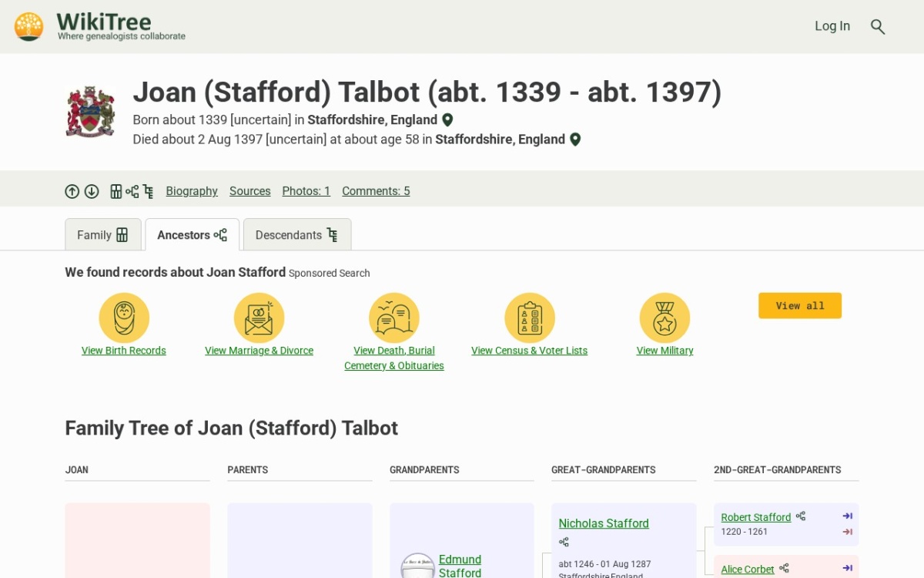Click the ancestors tree icon in toolbar
The height and width of the screenshot is (578, 924).
pyautogui.click(x=132, y=191)
